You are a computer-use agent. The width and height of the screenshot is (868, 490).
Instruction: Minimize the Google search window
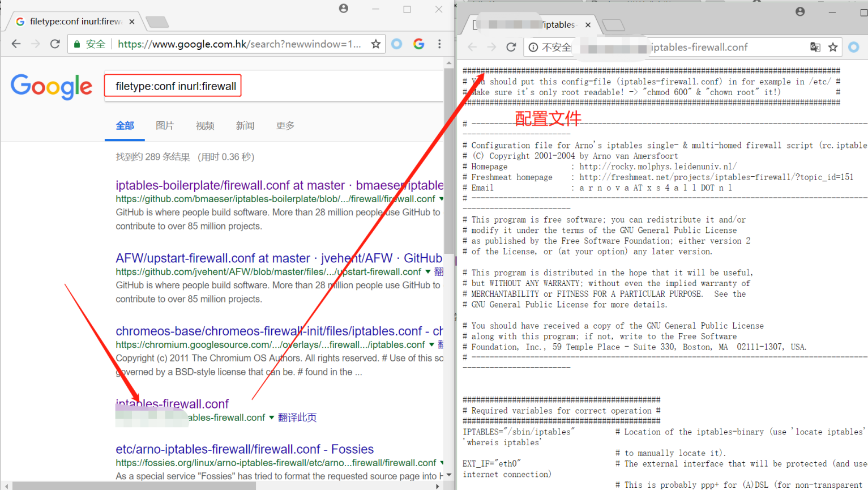375,9
